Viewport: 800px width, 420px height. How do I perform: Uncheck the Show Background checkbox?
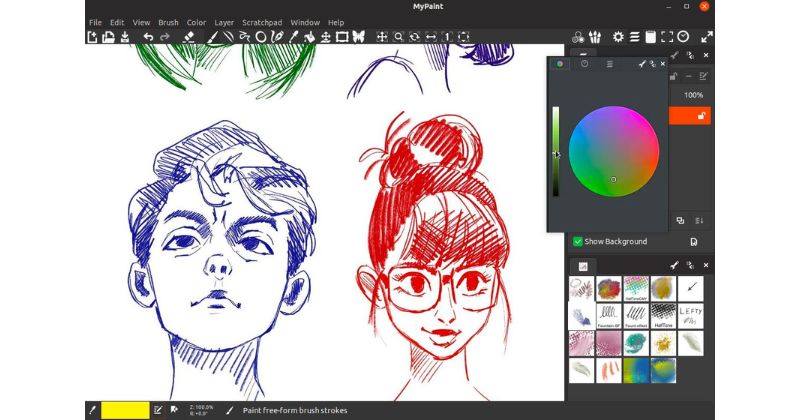578,241
